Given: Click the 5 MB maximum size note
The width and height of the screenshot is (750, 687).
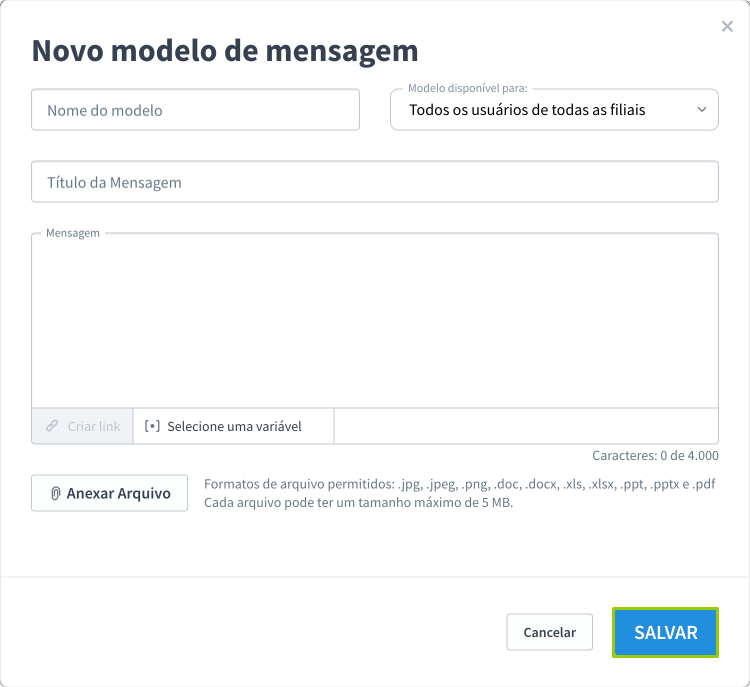Looking at the screenshot, I should [x=358, y=503].
